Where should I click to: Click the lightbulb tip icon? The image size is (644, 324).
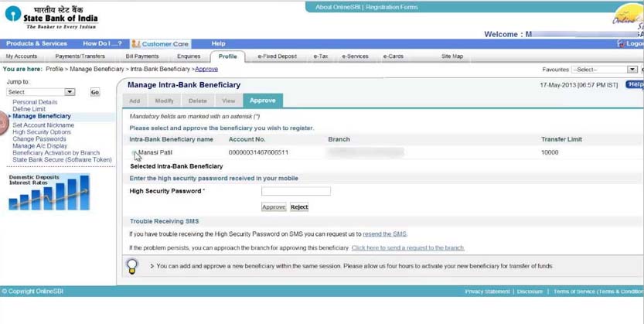tap(132, 266)
